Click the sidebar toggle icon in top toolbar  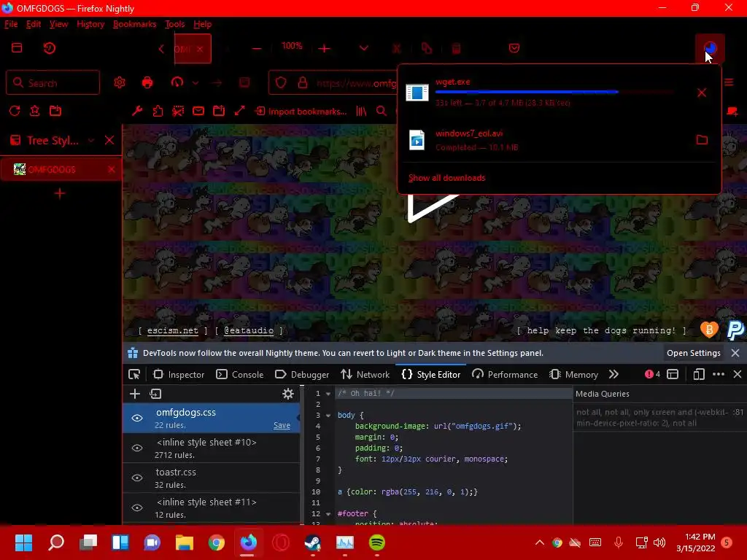point(17,47)
